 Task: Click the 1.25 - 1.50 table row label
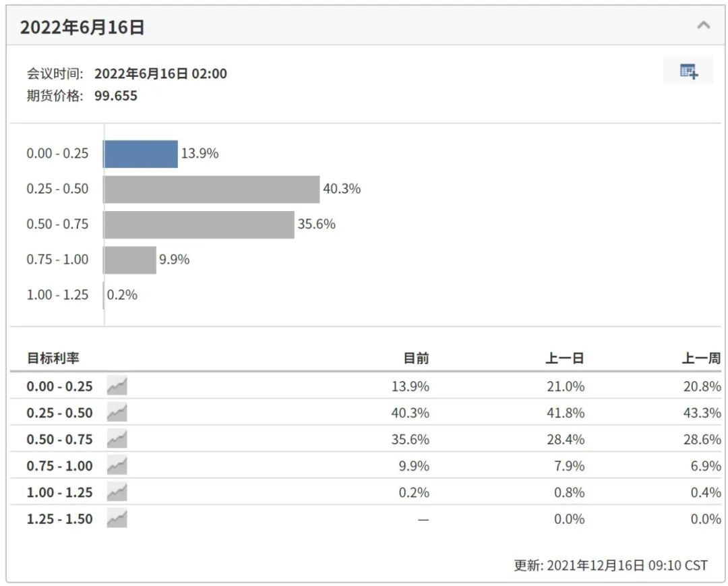pyautogui.click(x=59, y=519)
